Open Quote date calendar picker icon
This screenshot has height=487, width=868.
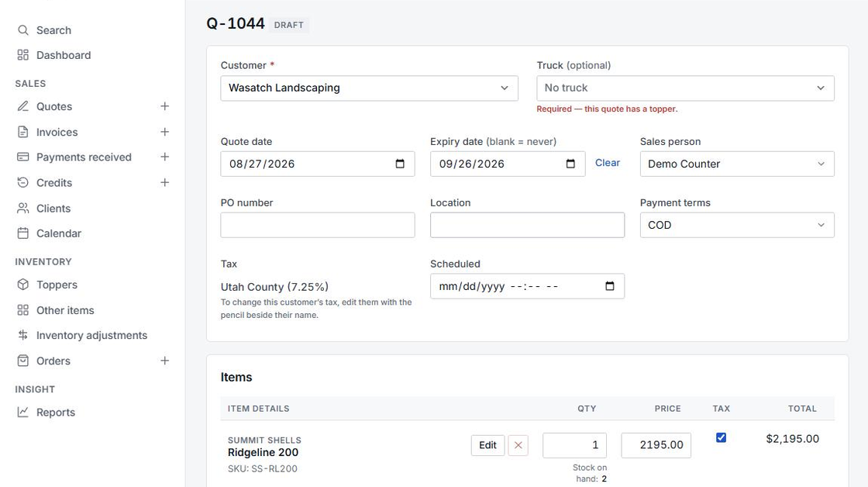point(400,164)
